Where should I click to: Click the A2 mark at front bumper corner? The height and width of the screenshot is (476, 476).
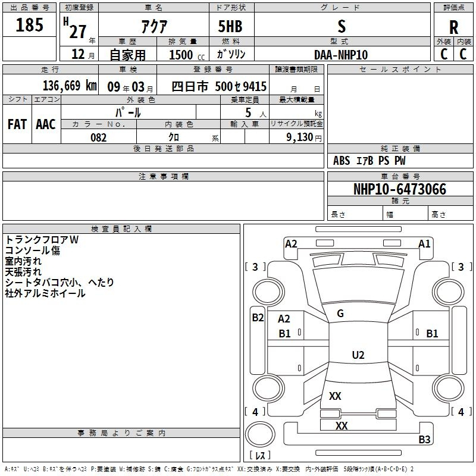[291, 243]
